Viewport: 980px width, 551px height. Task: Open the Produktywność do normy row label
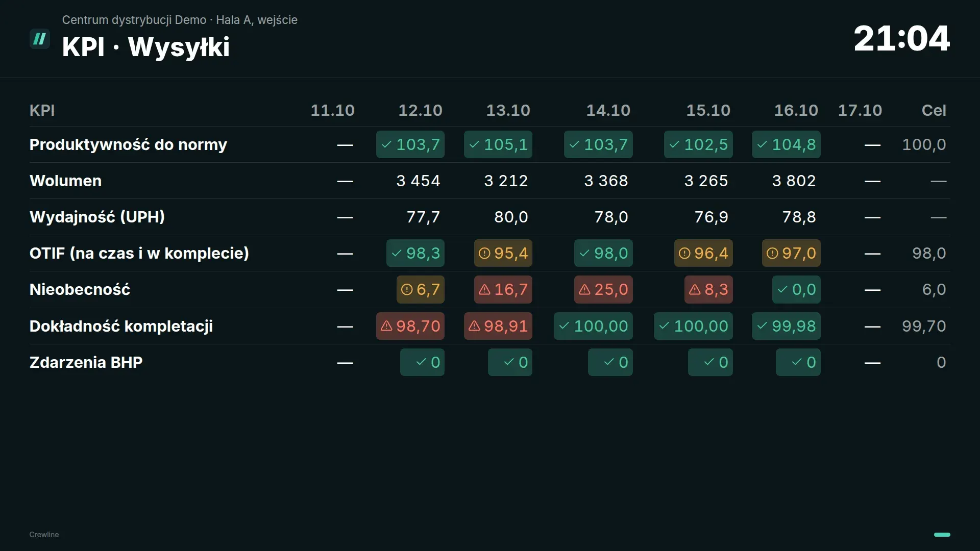point(128,144)
